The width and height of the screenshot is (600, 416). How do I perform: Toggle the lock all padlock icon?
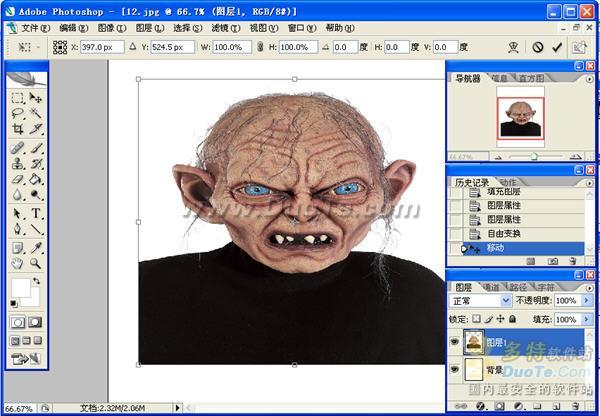(513, 319)
